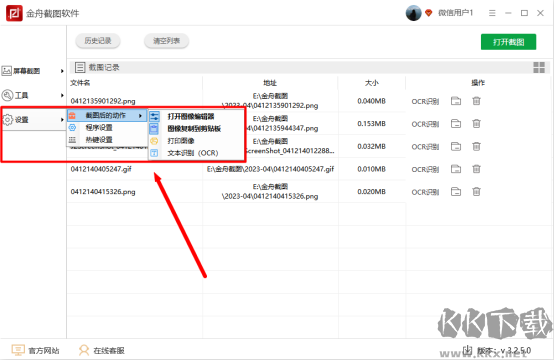This screenshot has height=360, width=554.
Task: Click the 热键设置 keyboard menu icon
Action: [x=72, y=140]
